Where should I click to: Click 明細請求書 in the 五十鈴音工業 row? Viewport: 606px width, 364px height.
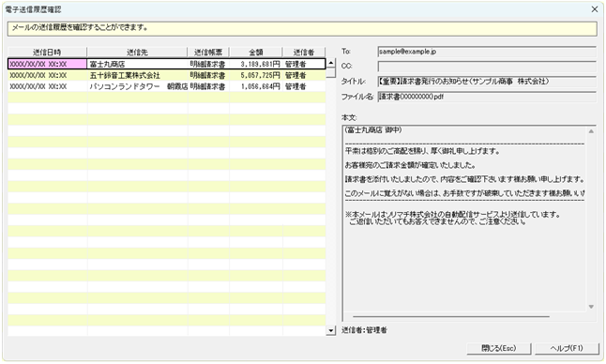(208, 75)
